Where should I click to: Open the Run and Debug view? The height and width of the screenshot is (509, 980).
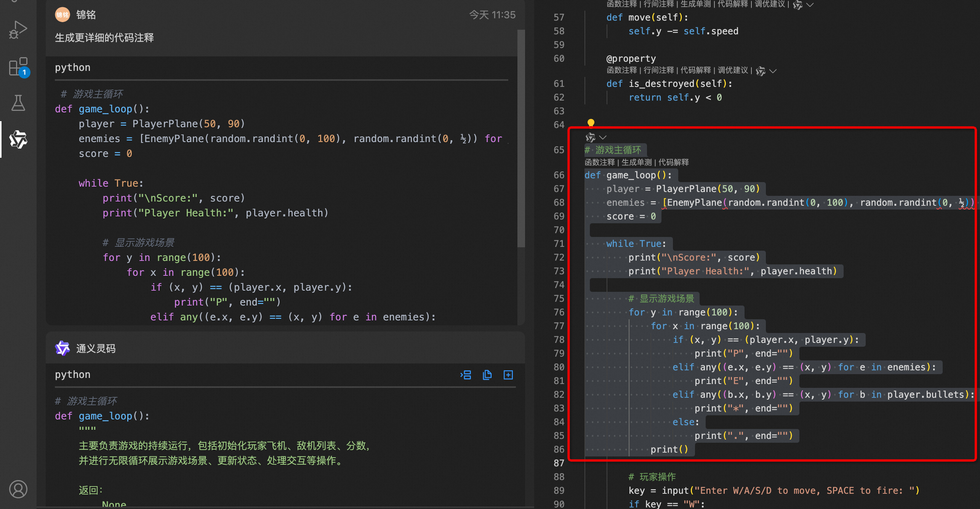18,30
